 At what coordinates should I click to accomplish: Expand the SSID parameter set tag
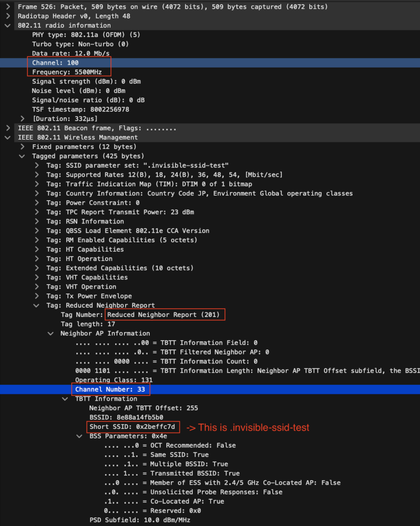[x=37, y=165]
